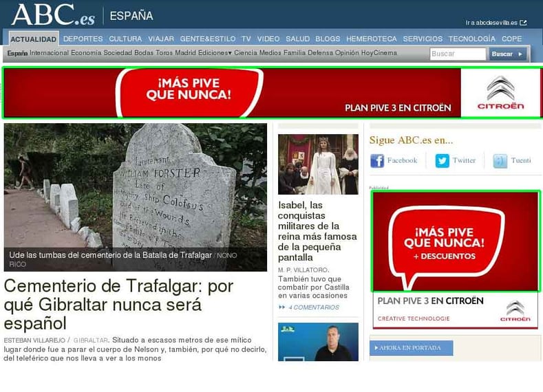Select SERVICIOS in the navigation
Image resolution: width=543 pixels, height=392 pixels.
tap(423, 39)
